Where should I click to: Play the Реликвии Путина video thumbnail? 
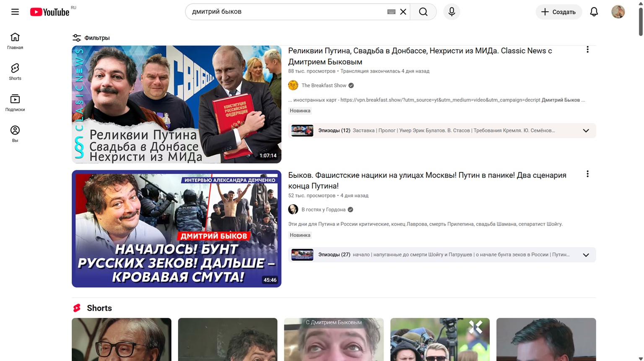point(176,104)
